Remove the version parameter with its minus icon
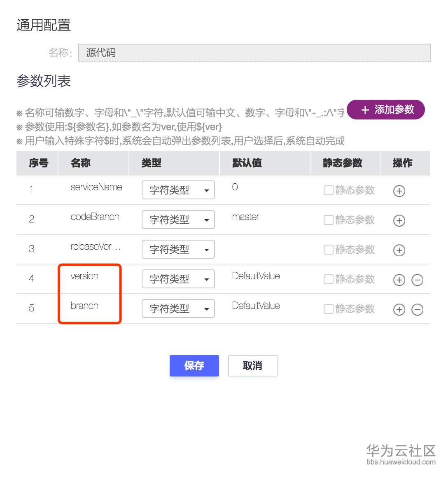 coord(417,280)
